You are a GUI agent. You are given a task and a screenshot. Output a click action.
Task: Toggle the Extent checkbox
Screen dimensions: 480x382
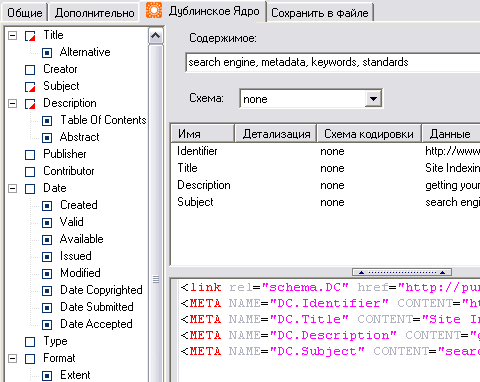[47, 376]
